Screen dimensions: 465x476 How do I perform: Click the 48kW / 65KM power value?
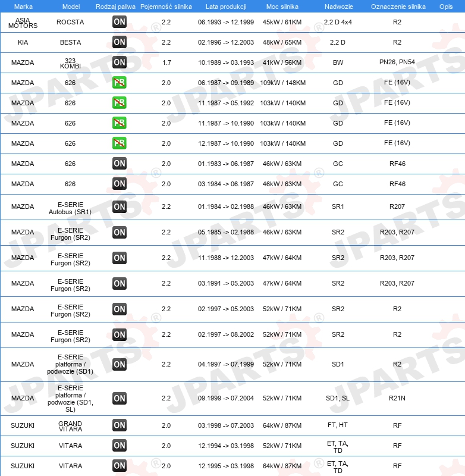coord(282,42)
